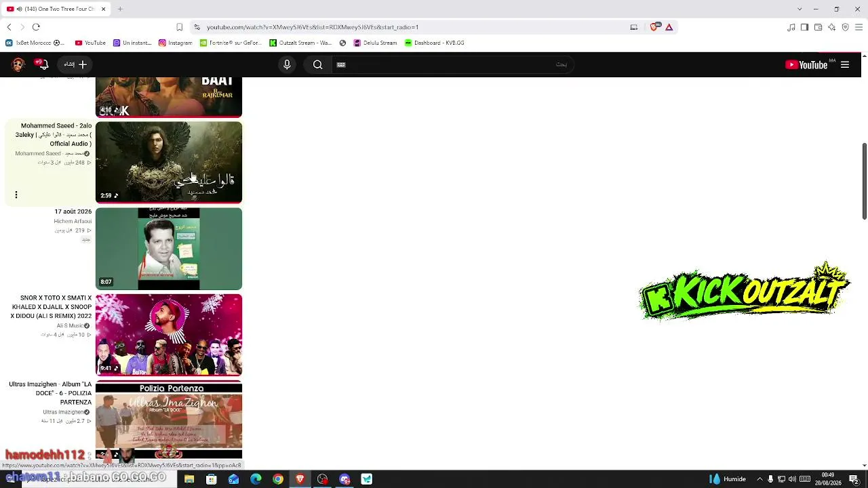
Task: Open the Dashboard - KVB.GG bookmark
Action: click(x=435, y=43)
